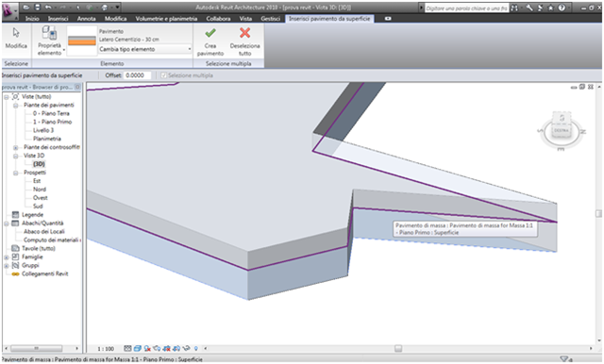Click the Revit application menu logo
Screen dimensions: 604x364
click(8, 10)
